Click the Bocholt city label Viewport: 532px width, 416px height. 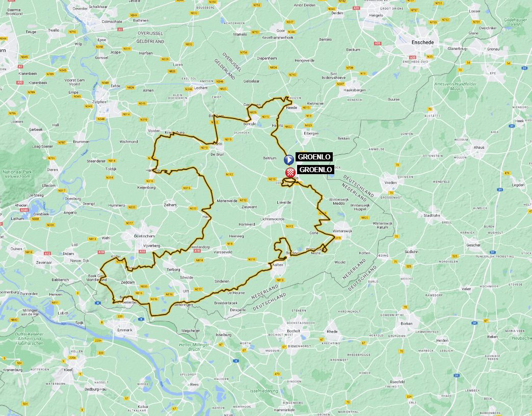click(x=294, y=331)
